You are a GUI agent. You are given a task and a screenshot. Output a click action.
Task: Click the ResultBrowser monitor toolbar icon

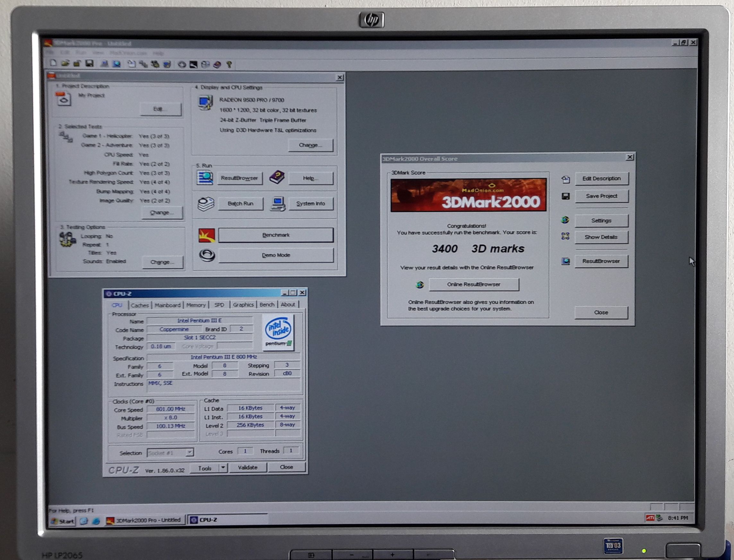pos(116,64)
